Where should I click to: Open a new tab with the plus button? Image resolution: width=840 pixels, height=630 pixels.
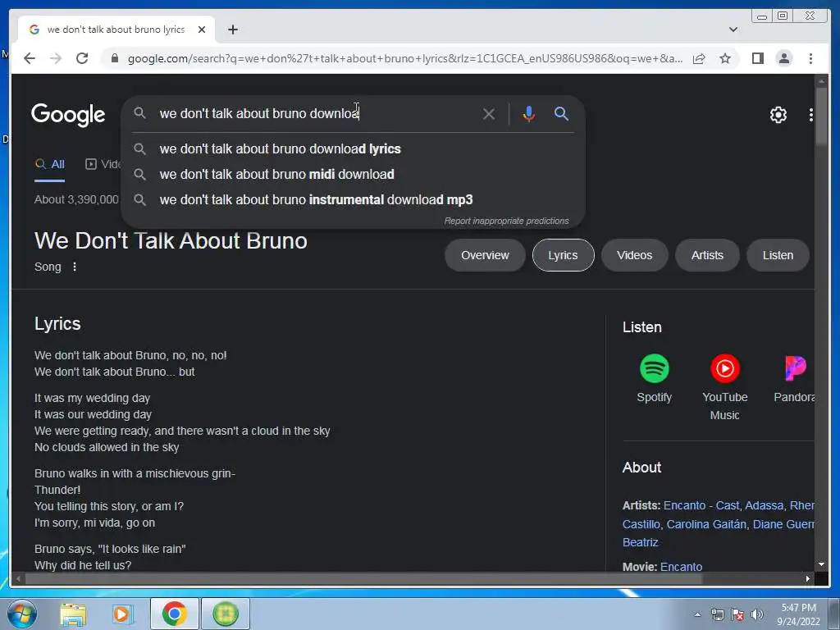[232, 30]
